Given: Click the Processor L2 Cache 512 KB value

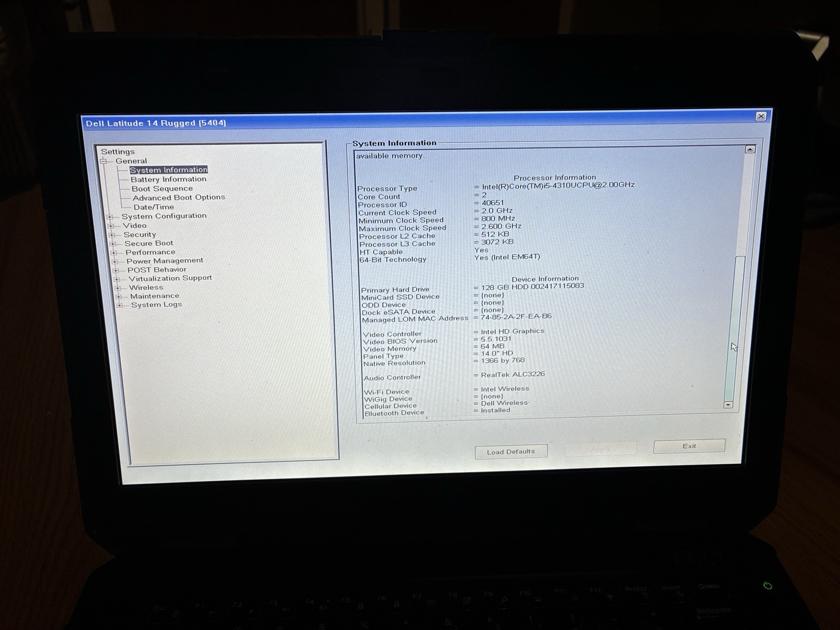Looking at the screenshot, I should point(496,234).
